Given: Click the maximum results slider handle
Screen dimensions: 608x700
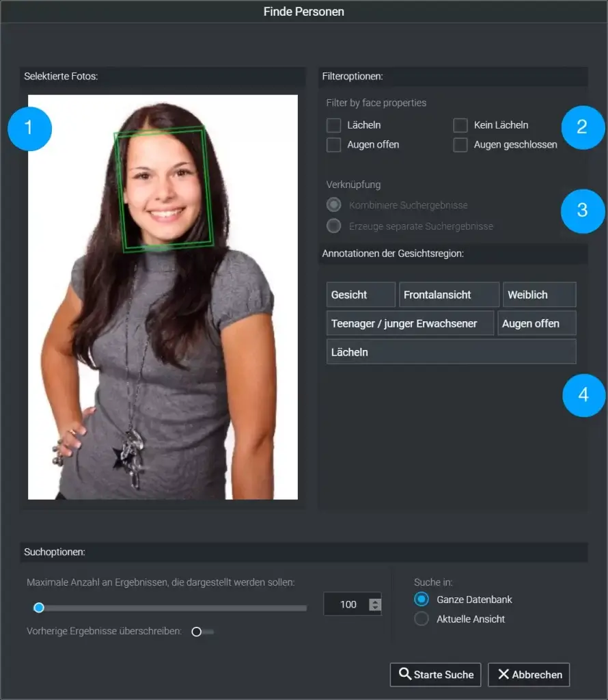Looking at the screenshot, I should (39, 607).
